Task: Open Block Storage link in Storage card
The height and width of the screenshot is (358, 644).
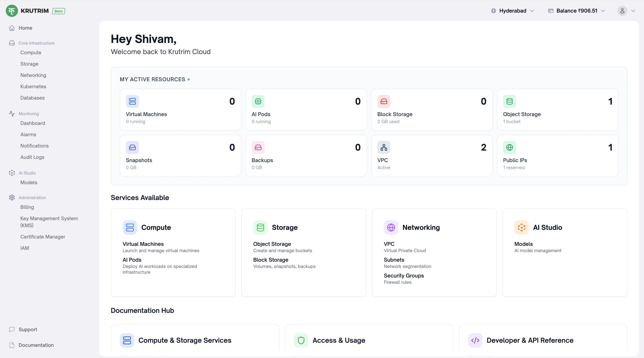Action: coord(271,260)
